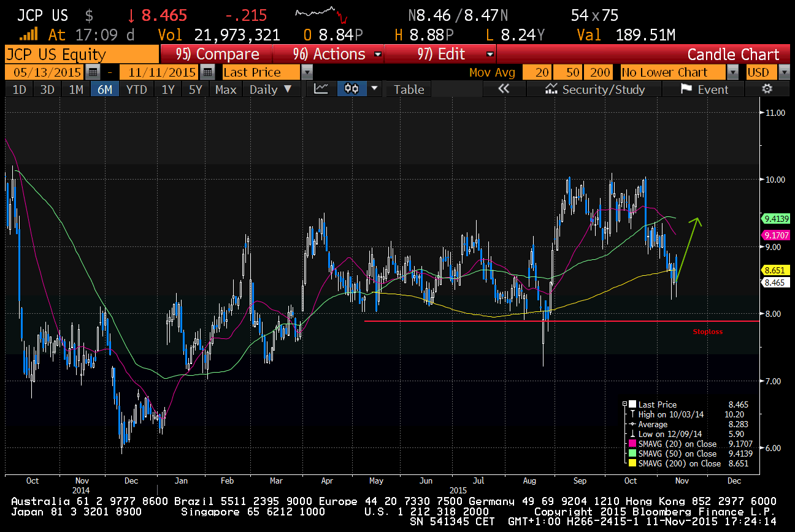The height and width of the screenshot is (532, 795).
Task: Collapse the legend tree with minus box
Action: [x=625, y=405]
